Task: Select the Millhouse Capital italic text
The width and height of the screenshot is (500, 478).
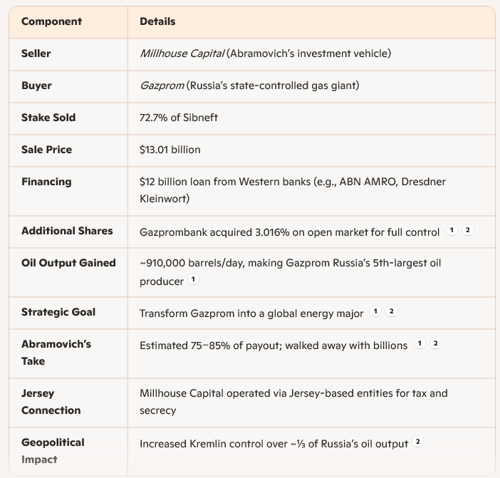Action: click(x=182, y=53)
